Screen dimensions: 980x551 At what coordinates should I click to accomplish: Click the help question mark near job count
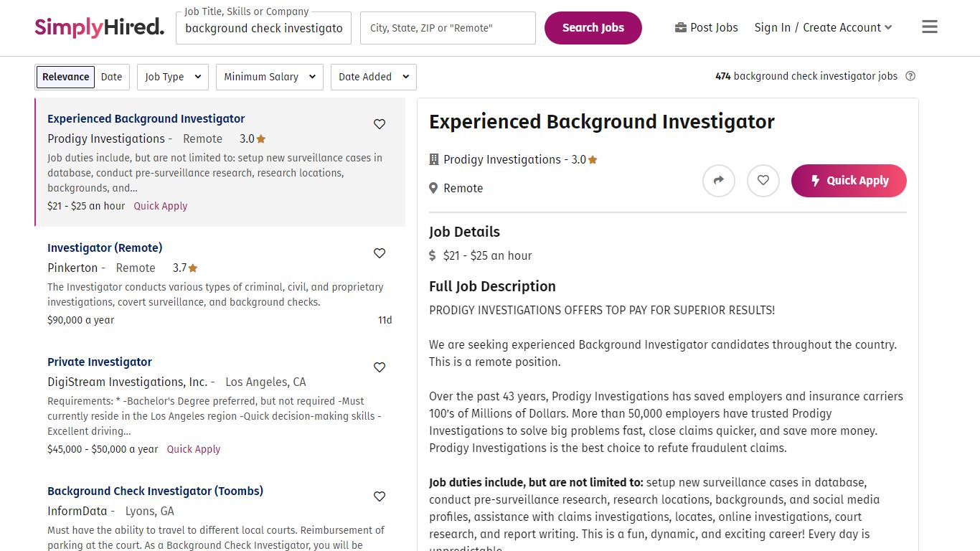pyautogui.click(x=910, y=76)
